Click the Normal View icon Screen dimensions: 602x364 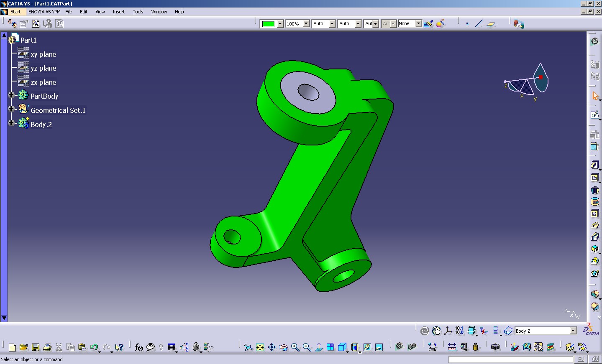(x=318, y=347)
